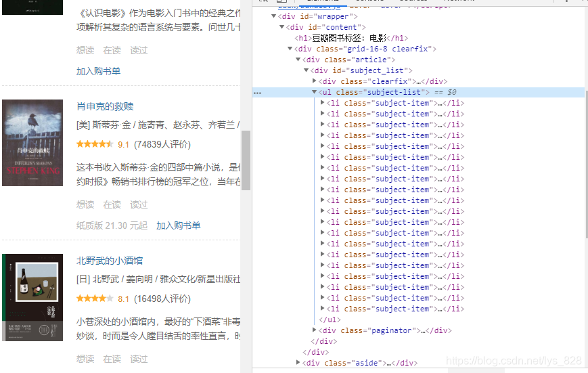
Task: Expand the div class="paginator" node
Action: (314, 330)
